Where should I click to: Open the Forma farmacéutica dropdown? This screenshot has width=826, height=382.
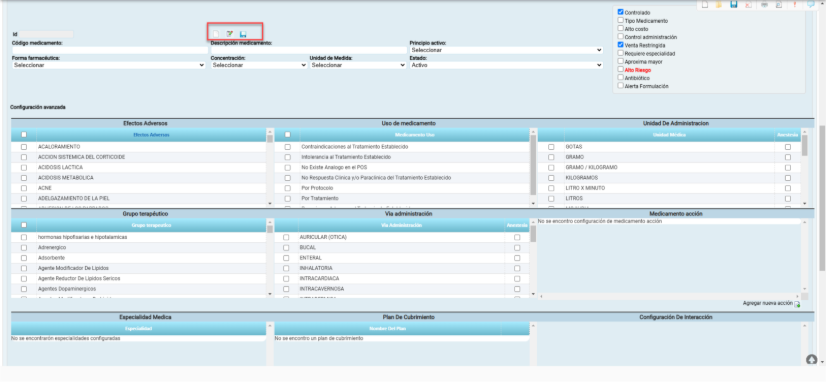pos(109,65)
